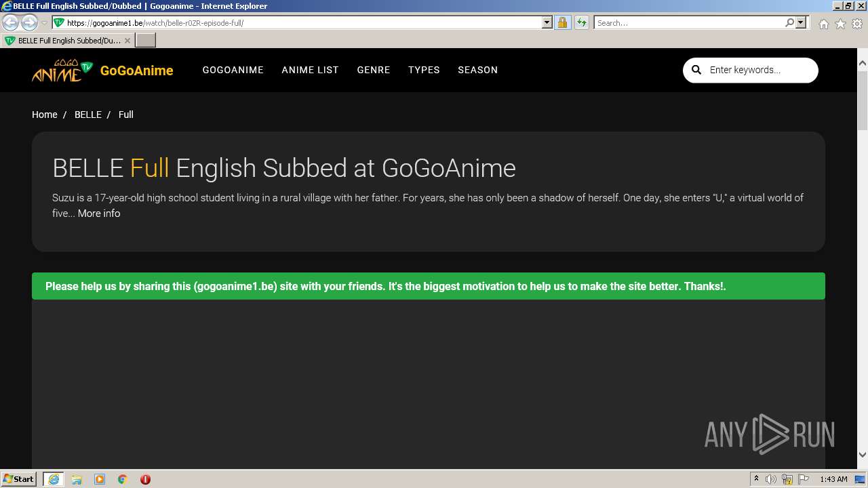Screen dimensions: 868x488
Task: Click the volume speaker tray icon
Action: pos(771,479)
